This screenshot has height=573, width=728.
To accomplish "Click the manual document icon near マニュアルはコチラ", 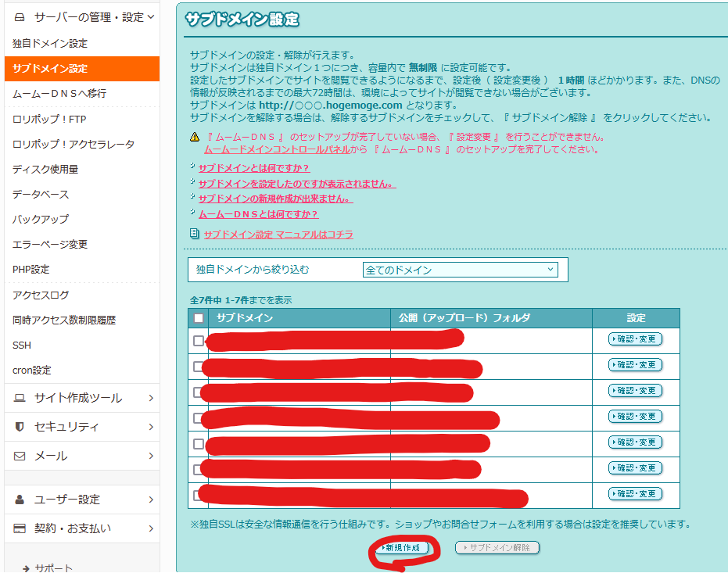I will pyautogui.click(x=195, y=234).
